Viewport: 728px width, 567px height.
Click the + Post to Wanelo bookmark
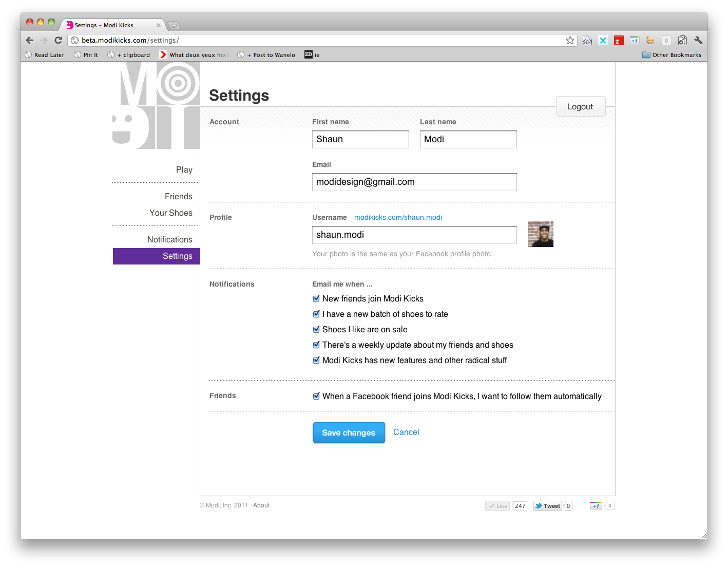266,55
